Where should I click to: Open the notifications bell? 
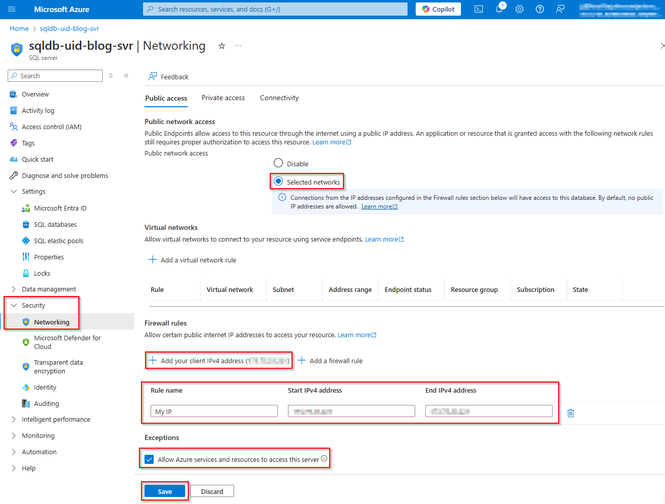pos(499,9)
